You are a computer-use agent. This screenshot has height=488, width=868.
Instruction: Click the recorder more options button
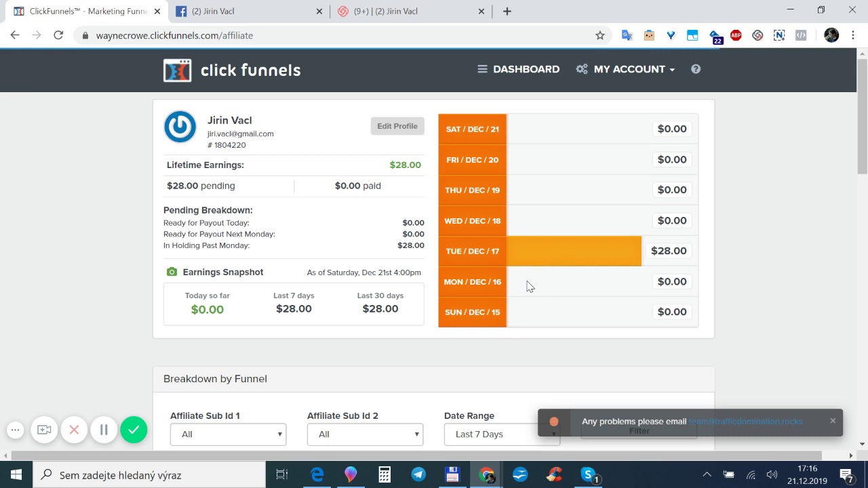(x=15, y=430)
